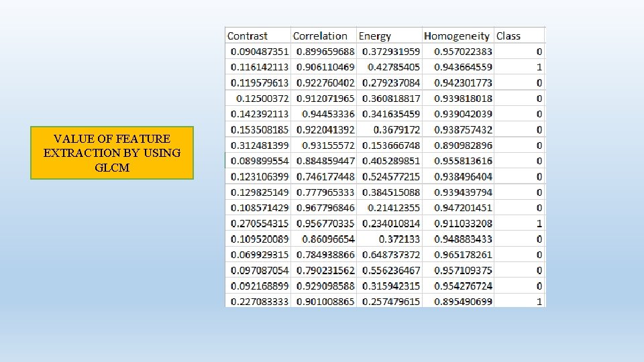Select energy cell 0.556236467

coord(389,270)
